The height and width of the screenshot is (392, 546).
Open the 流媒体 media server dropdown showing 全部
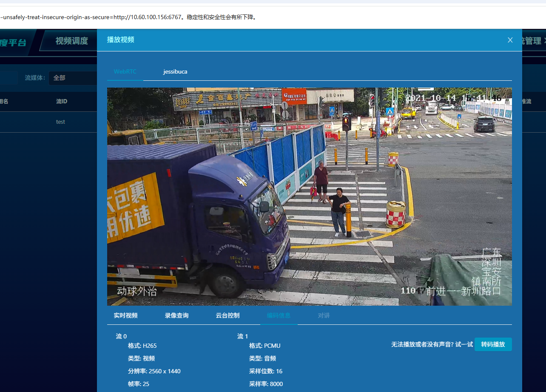72,78
